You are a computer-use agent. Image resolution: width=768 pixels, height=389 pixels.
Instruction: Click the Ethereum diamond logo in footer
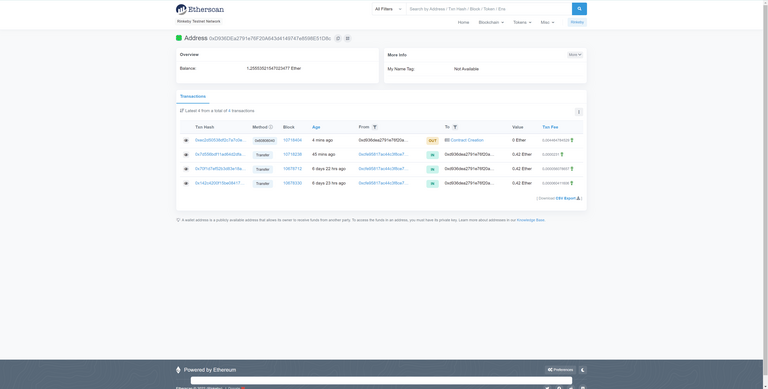tap(178, 370)
